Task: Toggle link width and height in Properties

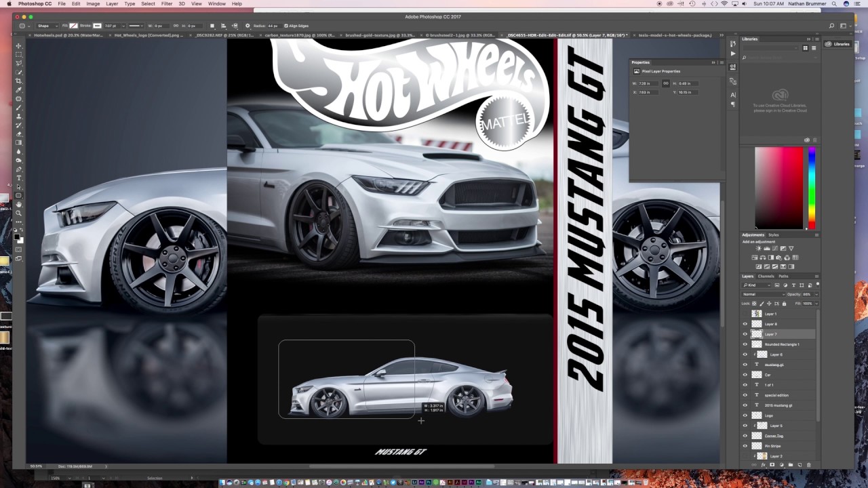Action: tap(665, 83)
